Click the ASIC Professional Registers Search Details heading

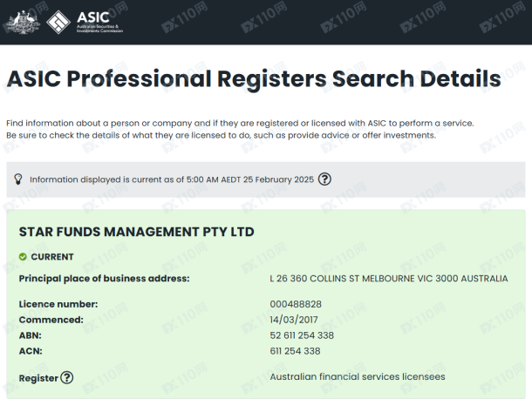click(253, 78)
